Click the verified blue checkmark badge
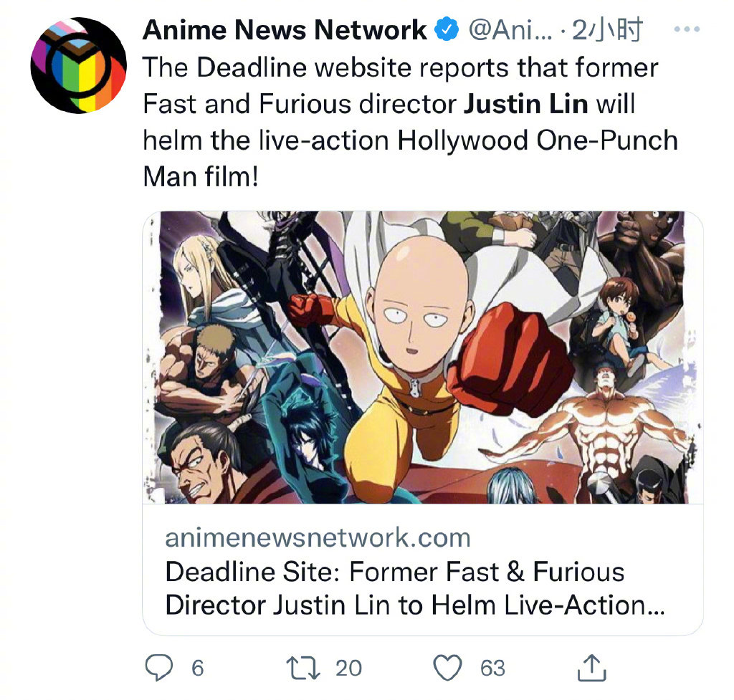 pyautogui.click(x=447, y=29)
